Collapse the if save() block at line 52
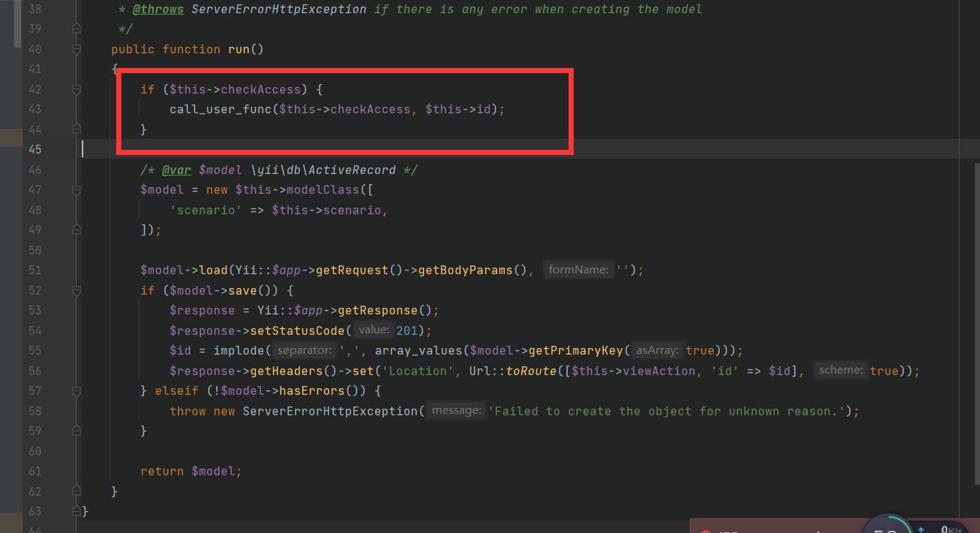This screenshot has height=533, width=980. pos(77,290)
